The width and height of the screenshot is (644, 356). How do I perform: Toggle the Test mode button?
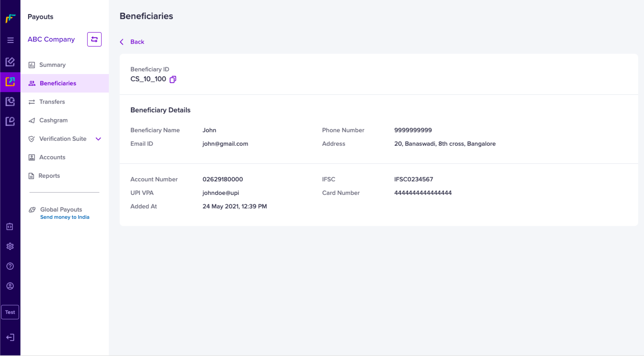tap(10, 312)
